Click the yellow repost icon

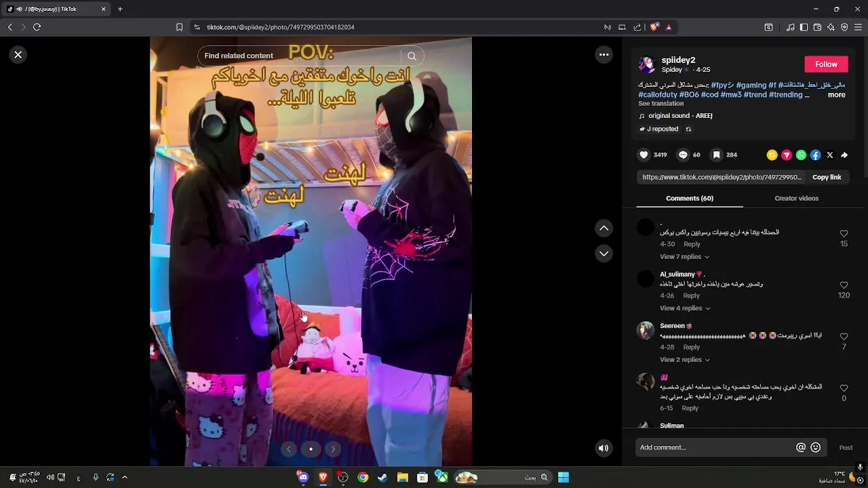click(x=772, y=155)
